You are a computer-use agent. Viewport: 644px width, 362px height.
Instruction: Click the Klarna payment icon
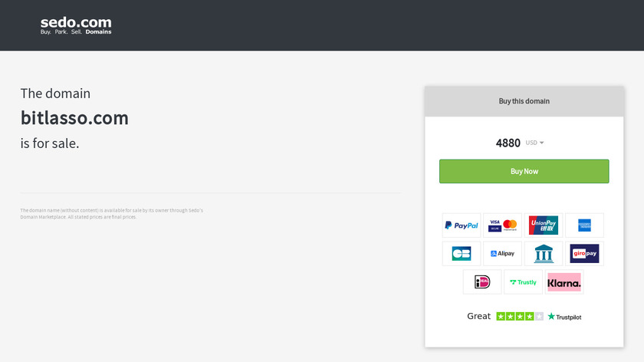tap(564, 282)
